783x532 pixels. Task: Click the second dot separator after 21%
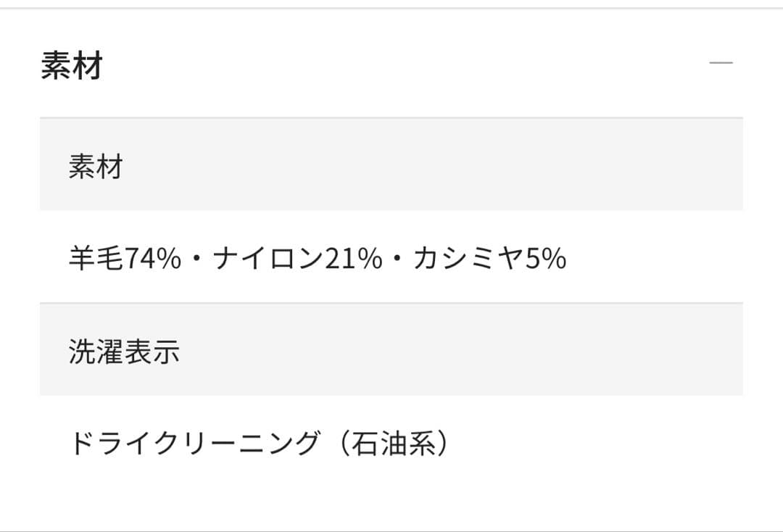click(x=397, y=259)
